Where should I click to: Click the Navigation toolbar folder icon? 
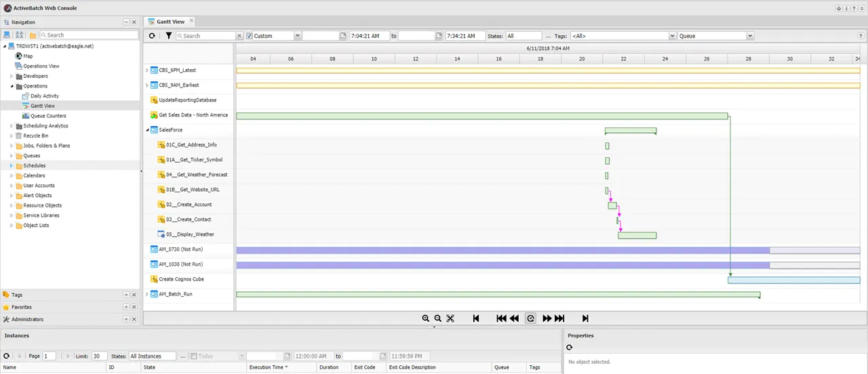33,35
